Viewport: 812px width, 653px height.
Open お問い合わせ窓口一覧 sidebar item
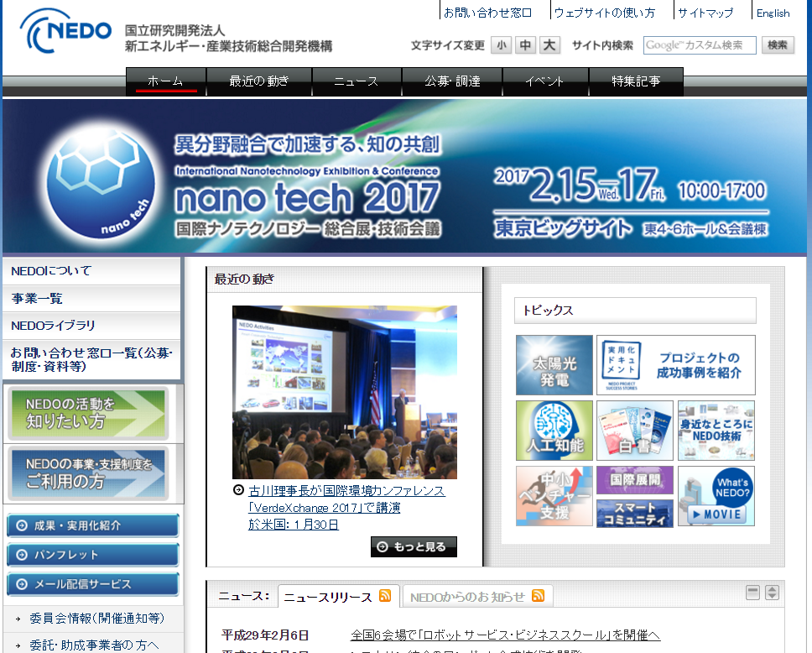pos(91,360)
